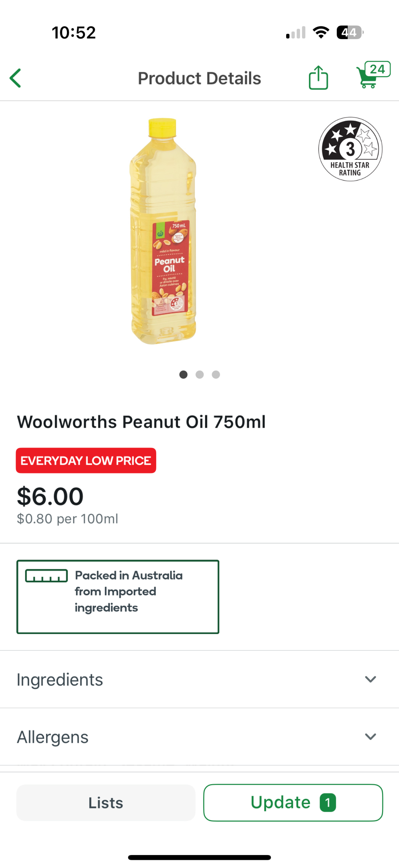This screenshot has width=399, height=868.
Task: Open the share sheet icon
Action: (x=318, y=78)
